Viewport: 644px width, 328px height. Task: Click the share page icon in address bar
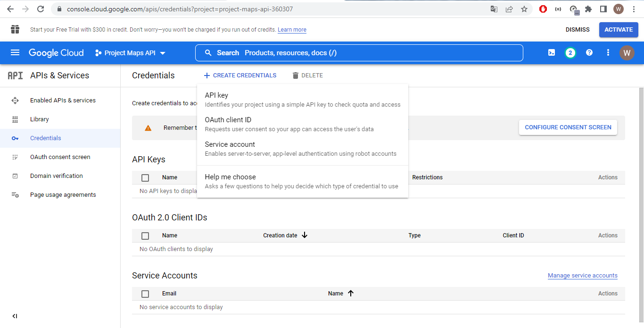click(509, 9)
